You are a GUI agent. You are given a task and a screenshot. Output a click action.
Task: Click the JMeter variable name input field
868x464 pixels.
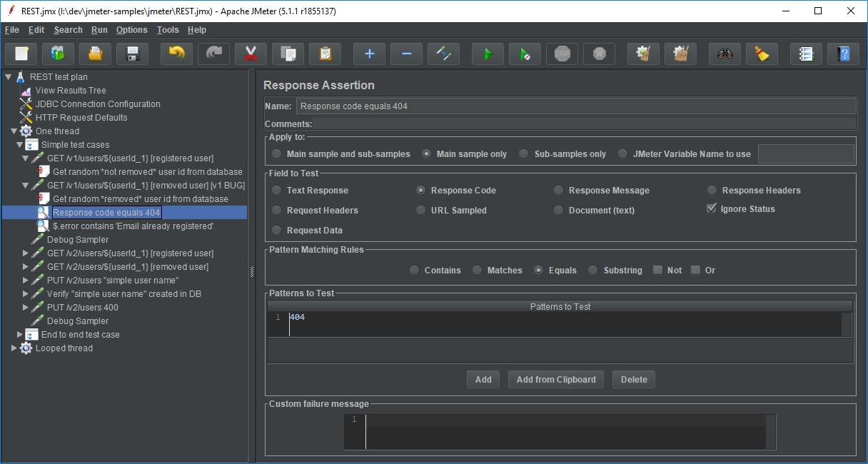point(806,154)
